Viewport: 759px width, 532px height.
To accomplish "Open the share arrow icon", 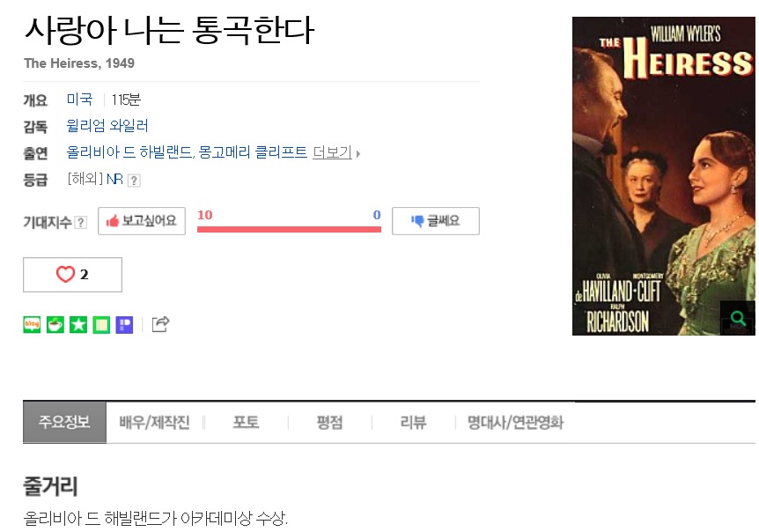I will pos(160,324).
